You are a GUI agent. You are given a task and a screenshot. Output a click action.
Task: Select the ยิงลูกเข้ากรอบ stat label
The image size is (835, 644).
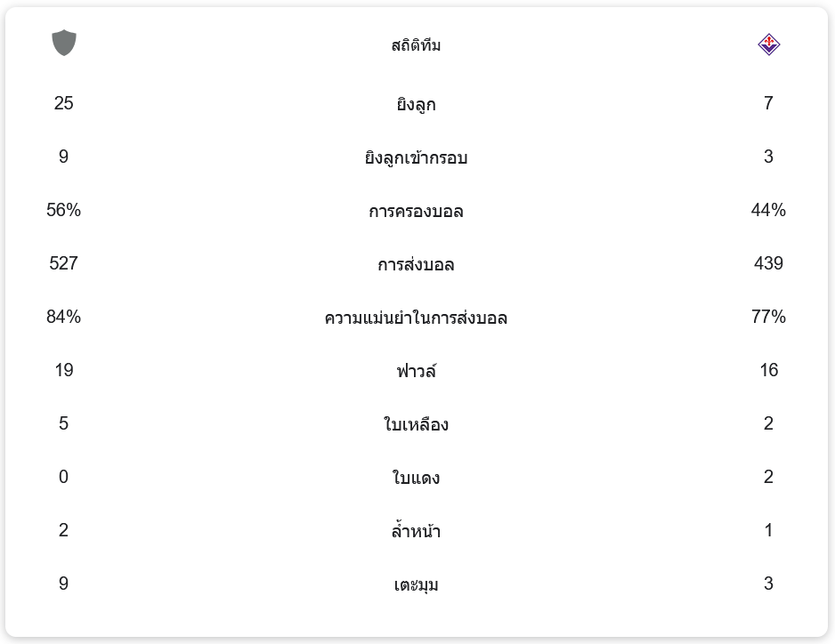point(416,158)
